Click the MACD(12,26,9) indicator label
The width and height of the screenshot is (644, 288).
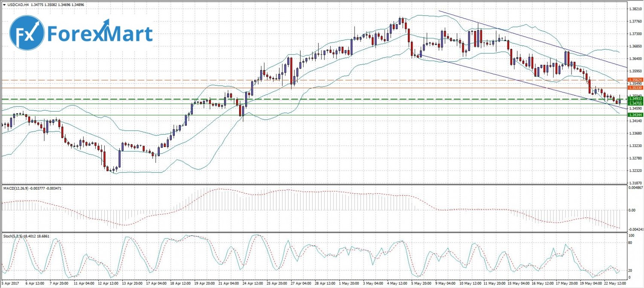point(17,187)
